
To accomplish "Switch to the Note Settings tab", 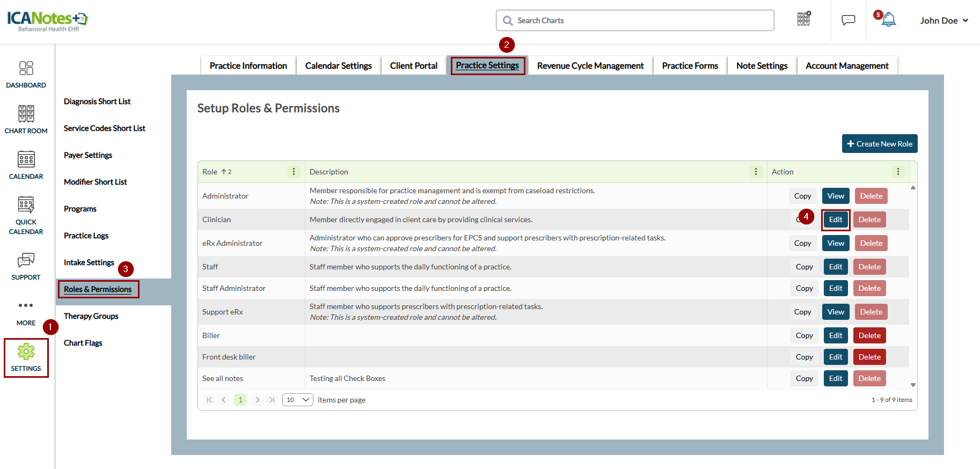I will pyautogui.click(x=762, y=65).
